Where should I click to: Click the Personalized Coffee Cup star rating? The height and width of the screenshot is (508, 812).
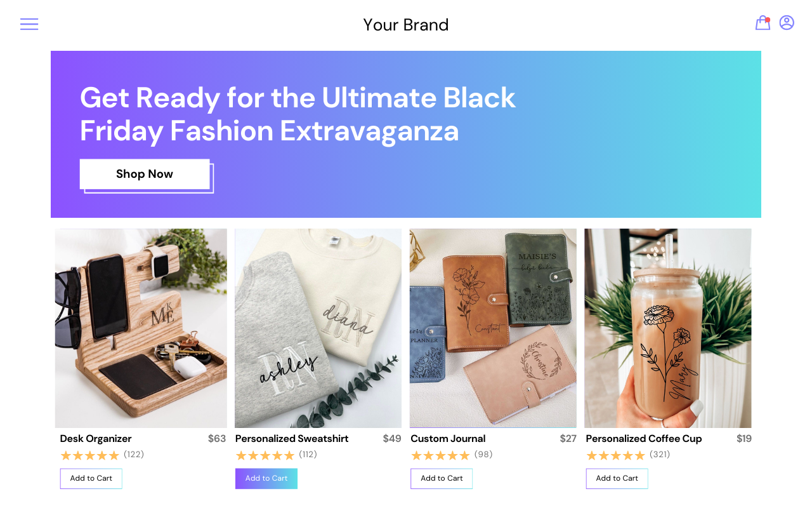pyautogui.click(x=615, y=455)
